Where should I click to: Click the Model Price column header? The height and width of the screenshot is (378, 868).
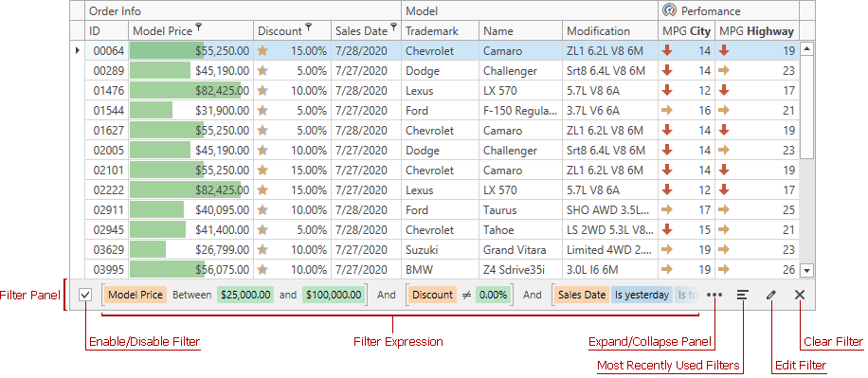(191, 31)
